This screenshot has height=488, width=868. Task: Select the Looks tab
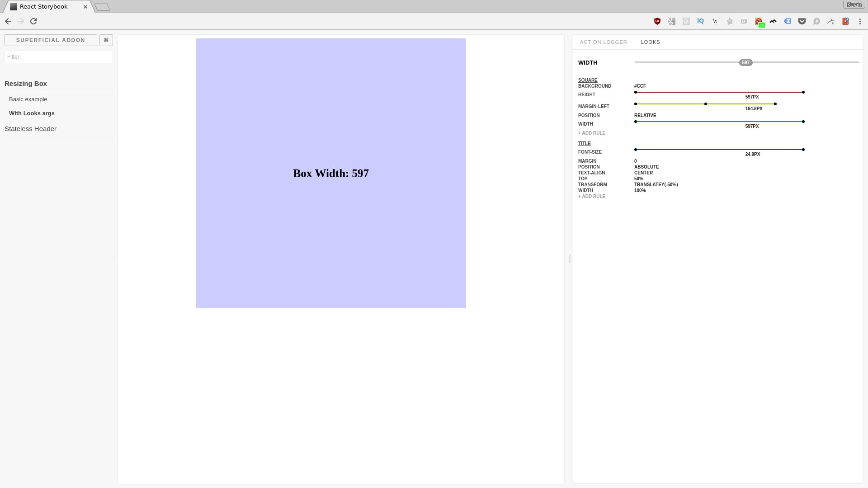pyautogui.click(x=650, y=42)
